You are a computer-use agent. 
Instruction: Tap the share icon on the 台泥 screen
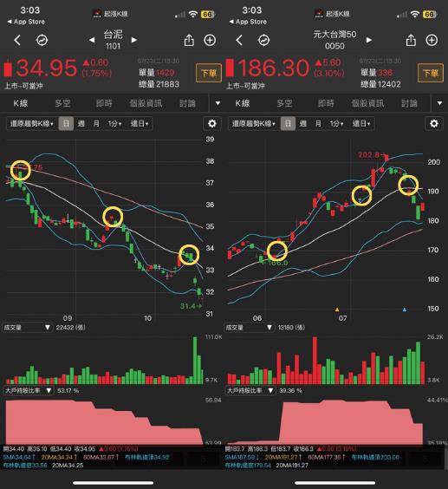(x=189, y=40)
